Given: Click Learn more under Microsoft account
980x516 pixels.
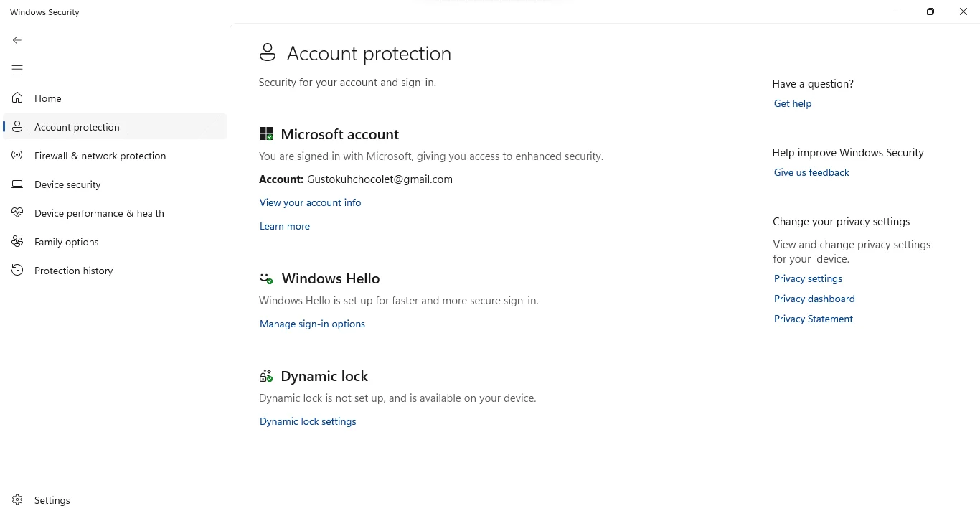Looking at the screenshot, I should 285,226.
